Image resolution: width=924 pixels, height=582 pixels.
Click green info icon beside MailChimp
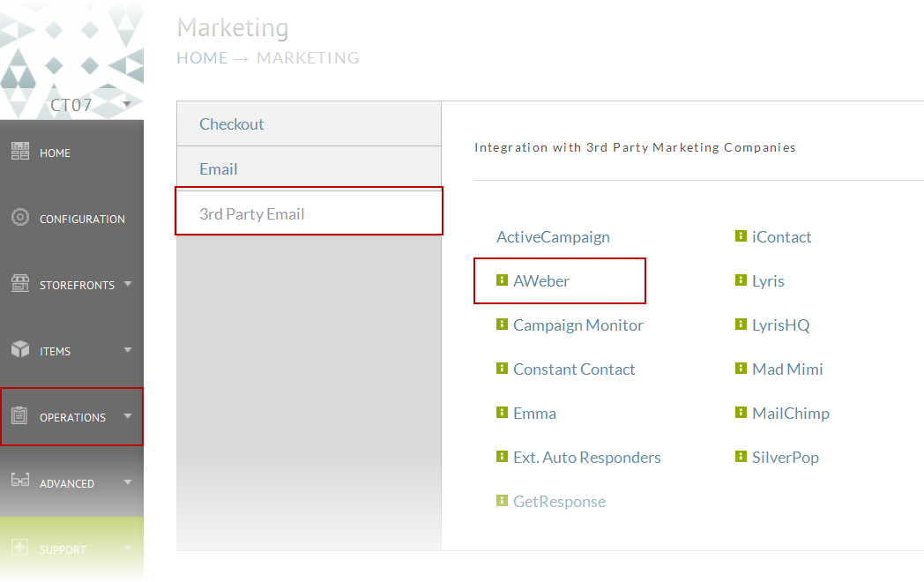(x=741, y=412)
